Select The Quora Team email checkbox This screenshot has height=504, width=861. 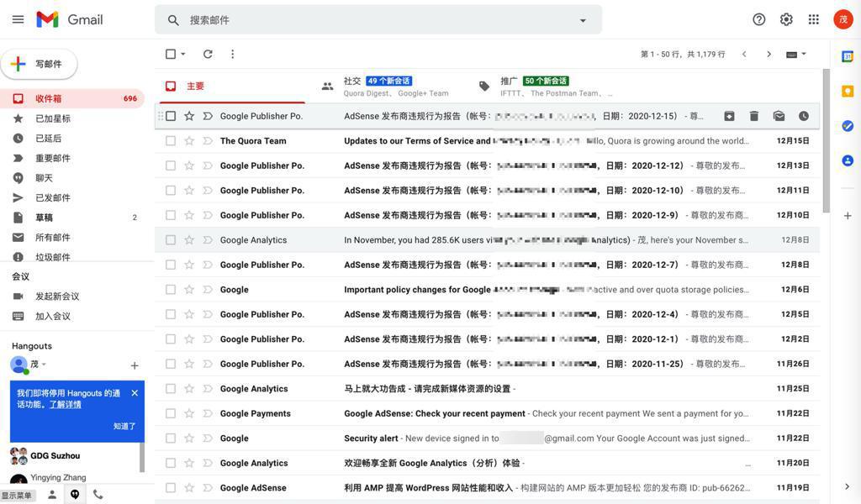click(171, 141)
